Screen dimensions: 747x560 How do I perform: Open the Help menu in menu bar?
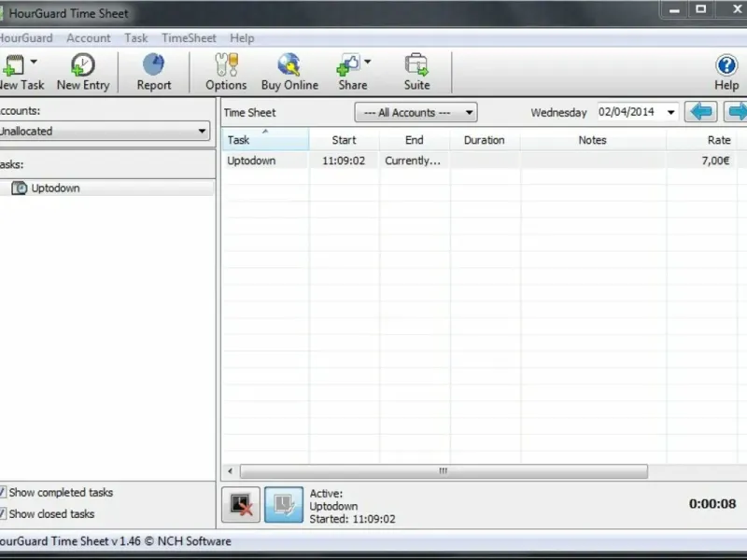tap(242, 38)
